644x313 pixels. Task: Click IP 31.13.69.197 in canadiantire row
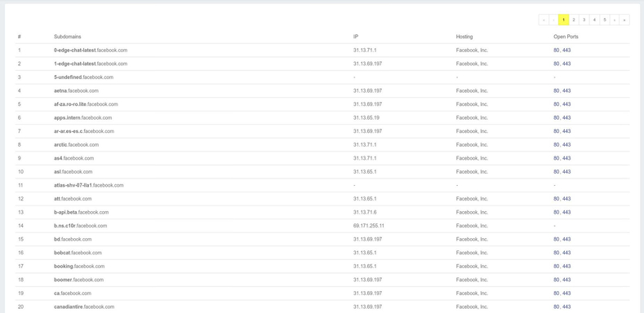click(367, 306)
